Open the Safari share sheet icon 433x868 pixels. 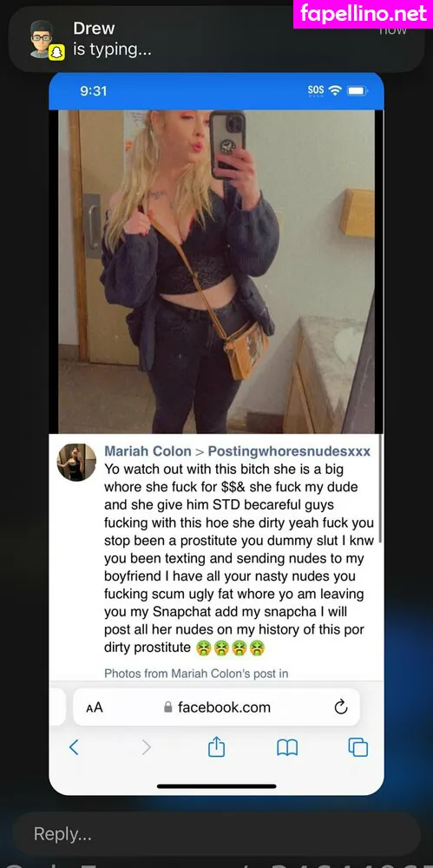pos(217,746)
